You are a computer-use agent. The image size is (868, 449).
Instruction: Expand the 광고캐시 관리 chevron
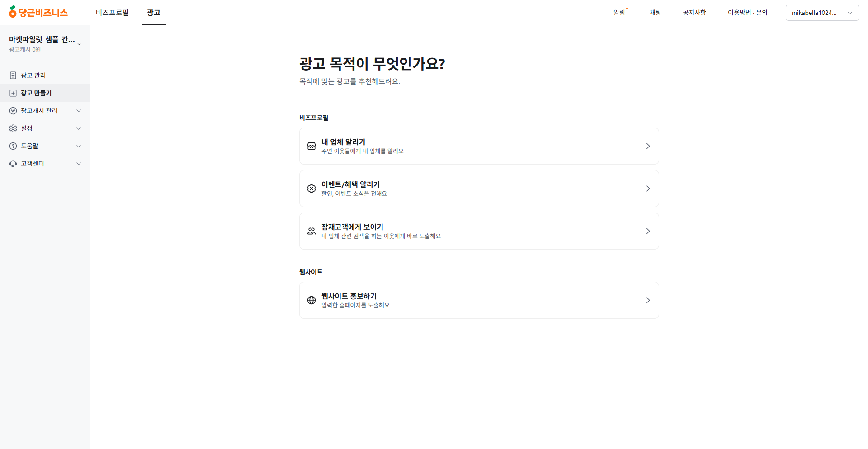[x=79, y=111]
